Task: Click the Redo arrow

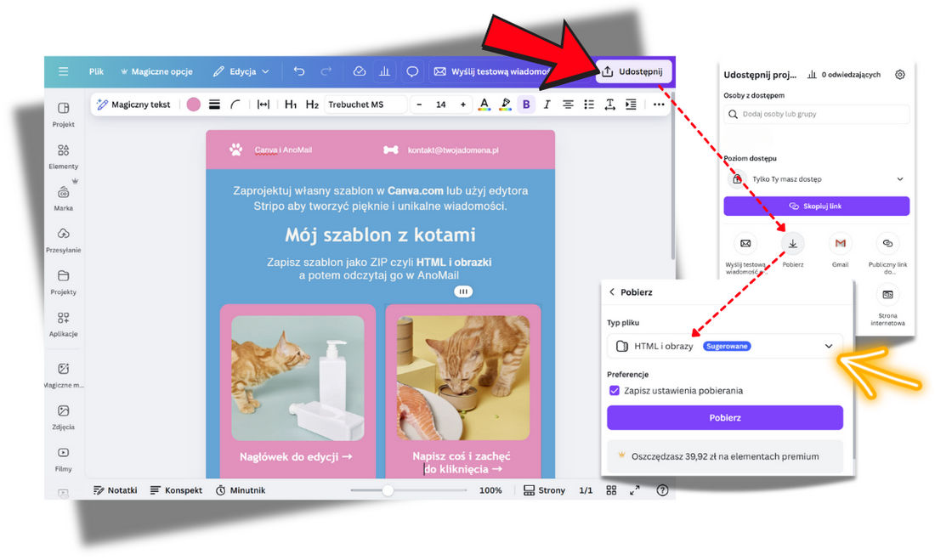Action: pyautogui.click(x=326, y=71)
